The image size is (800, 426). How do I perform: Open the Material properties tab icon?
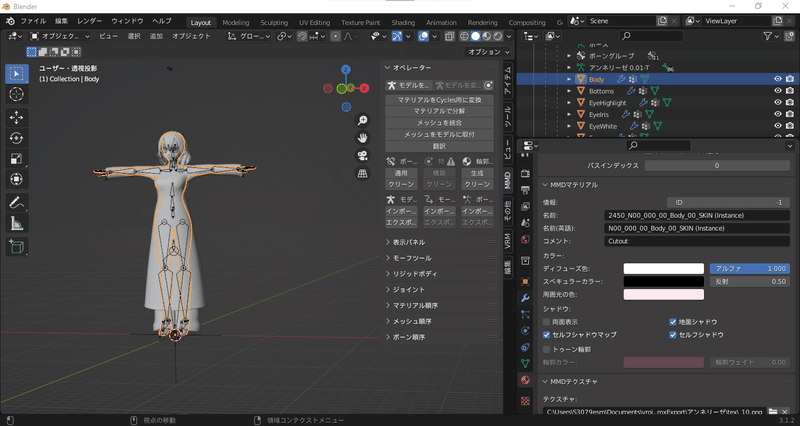[x=526, y=380]
